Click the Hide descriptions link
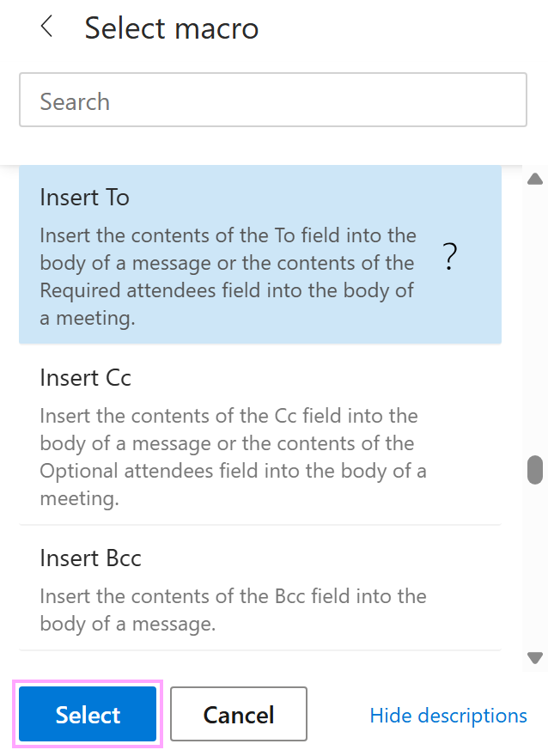Screen dimensions: 548x756 [448, 715]
